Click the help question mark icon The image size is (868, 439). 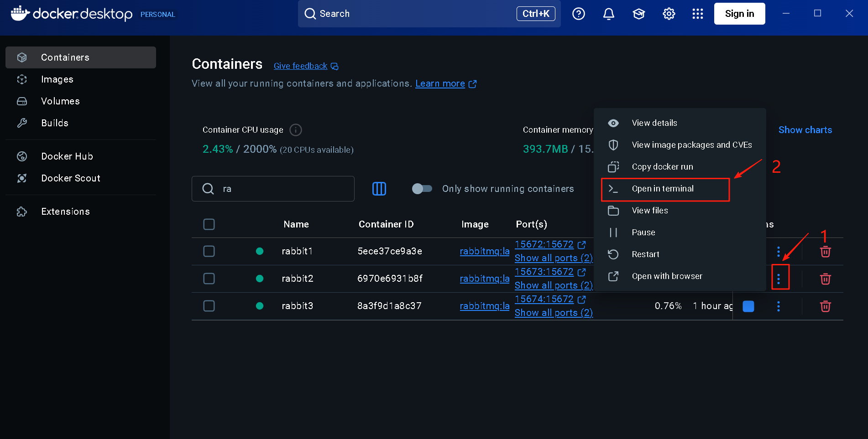(x=578, y=14)
